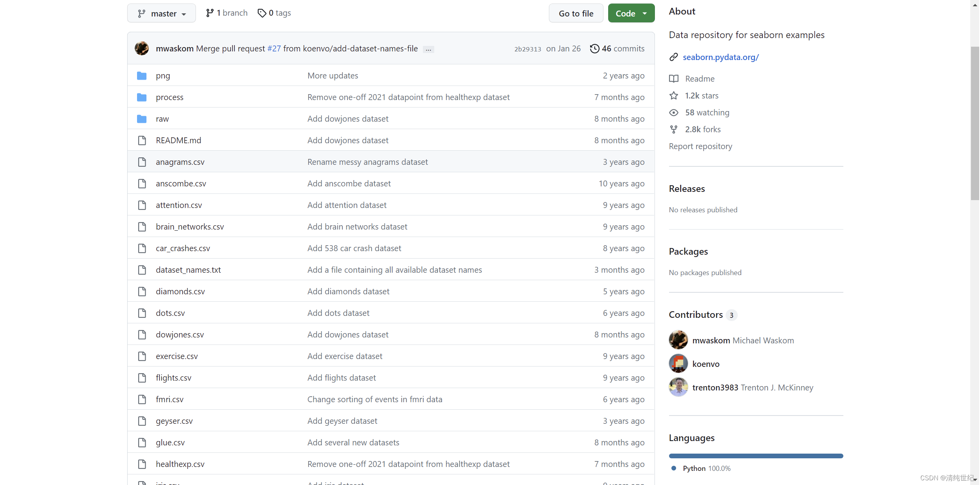Click the book icon next to Readme
This screenshot has height=485, width=980.
tap(674, 79)
